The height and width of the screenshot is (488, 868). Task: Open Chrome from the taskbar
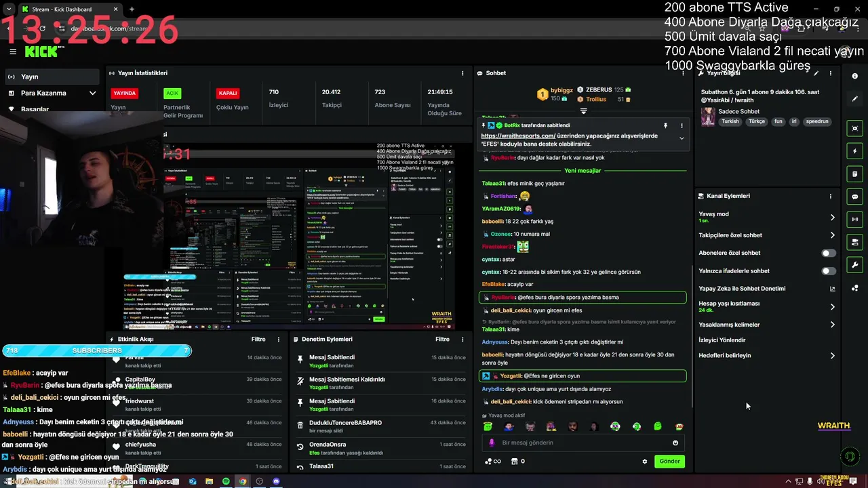tap(243, 481)
